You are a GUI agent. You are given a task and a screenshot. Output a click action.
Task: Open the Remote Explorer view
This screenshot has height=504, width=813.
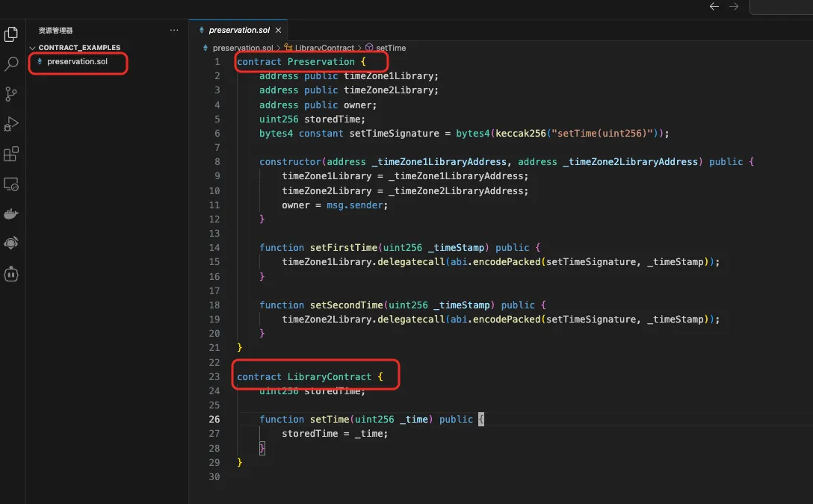click(11, 184)
